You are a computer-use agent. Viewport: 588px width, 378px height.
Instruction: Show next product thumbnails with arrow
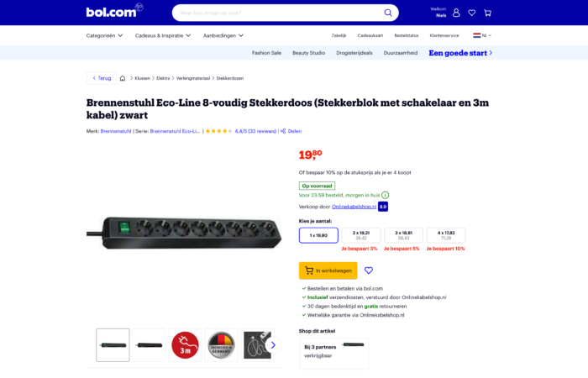click(273, 345)
